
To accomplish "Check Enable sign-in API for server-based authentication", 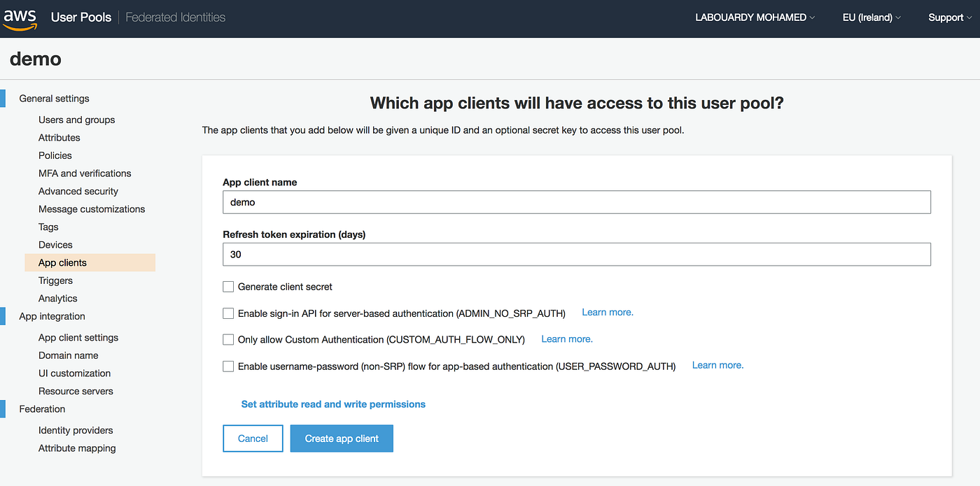I will click(227, 313).
